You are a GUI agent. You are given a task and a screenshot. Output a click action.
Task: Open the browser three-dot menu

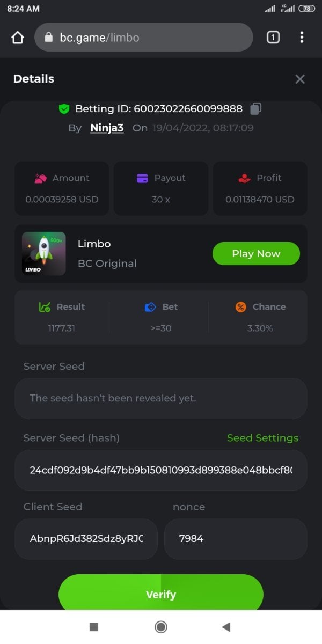302,37
